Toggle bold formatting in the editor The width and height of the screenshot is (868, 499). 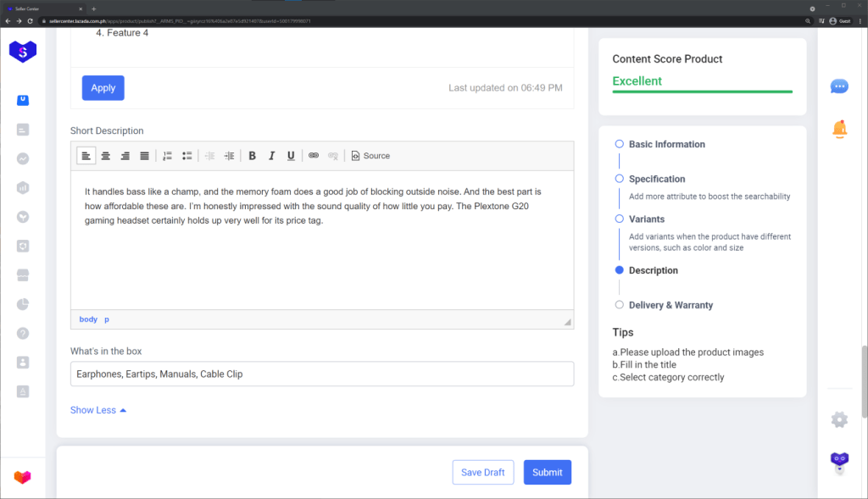click(252, 156)
